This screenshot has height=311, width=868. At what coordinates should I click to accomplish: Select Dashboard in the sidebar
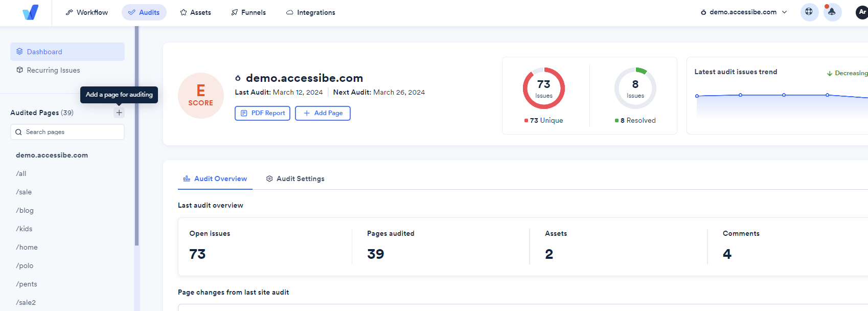coord(67,52)
